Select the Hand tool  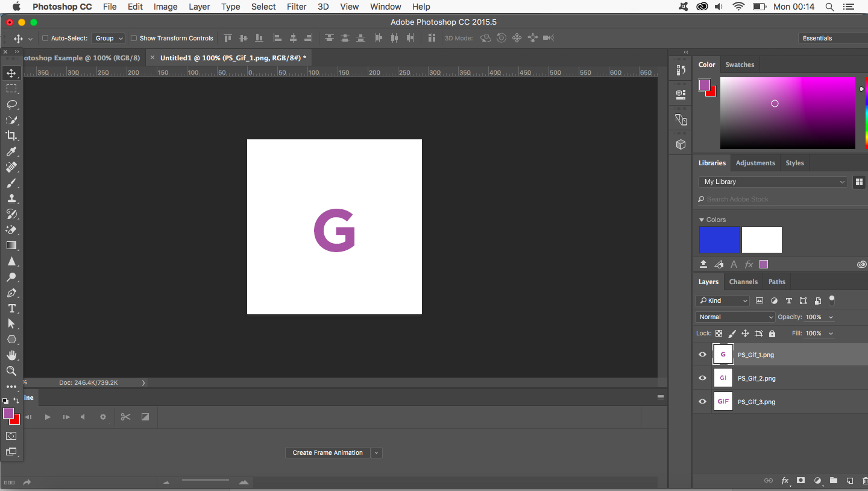[11, 355]
